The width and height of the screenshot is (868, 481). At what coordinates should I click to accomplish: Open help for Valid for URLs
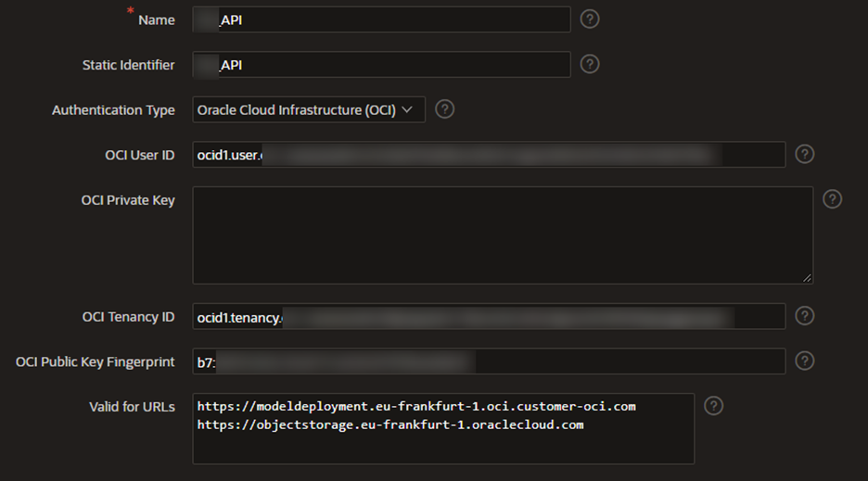tap(713, 405)
